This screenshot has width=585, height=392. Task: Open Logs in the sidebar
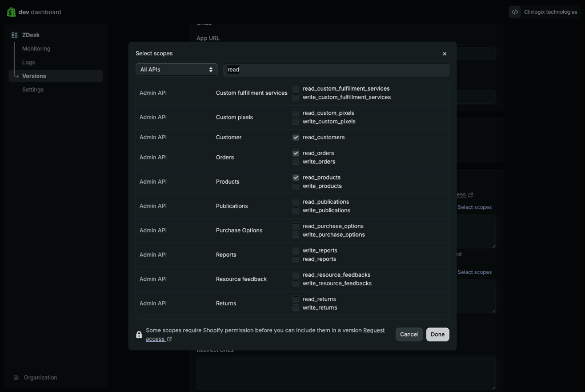(29, 62)
